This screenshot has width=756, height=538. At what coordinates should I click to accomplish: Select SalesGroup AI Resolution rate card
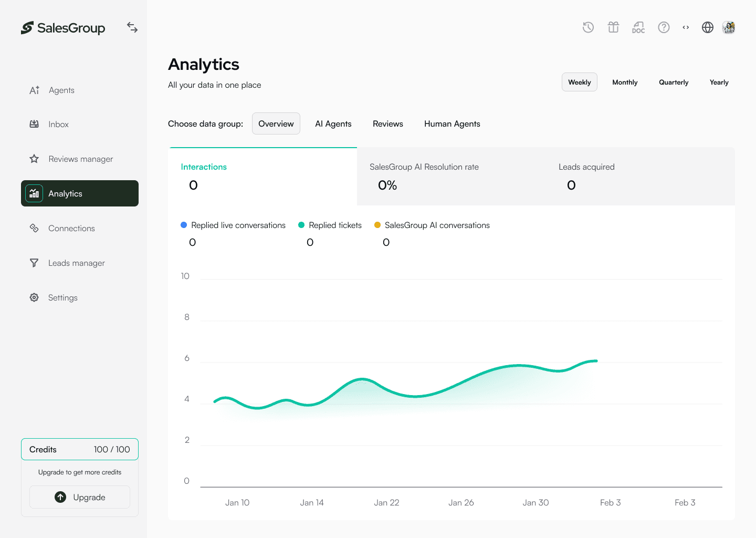pyautogui.click(x=451, y=177)
